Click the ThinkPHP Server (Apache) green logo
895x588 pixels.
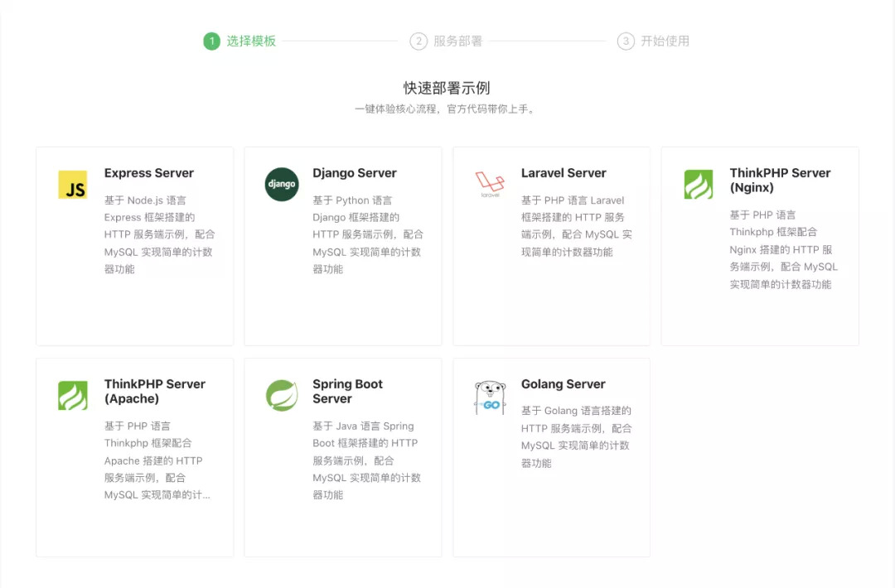pos(72,395)
